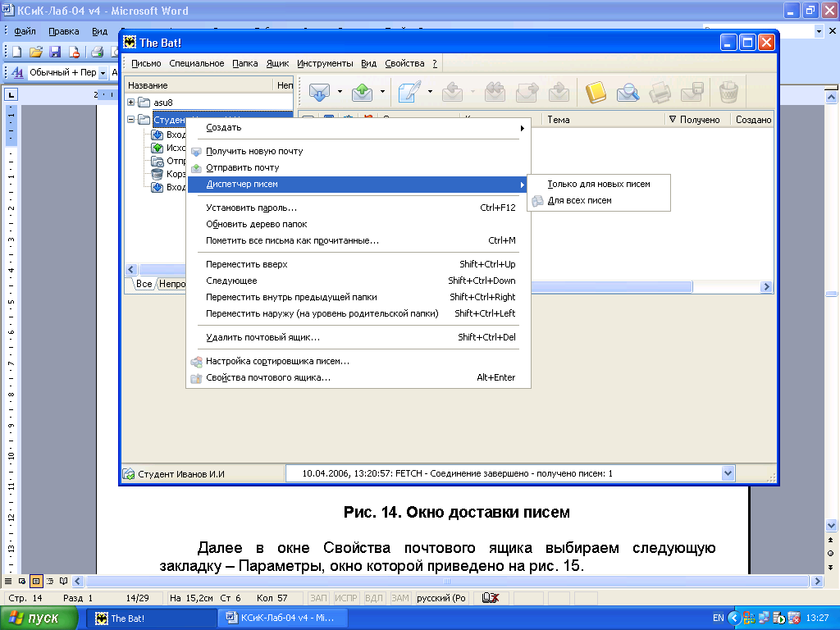Open dropdown arrow next to get new mail icon
Image resolution: width=840 pixels, height=630 pixels.
click(340, 92)
